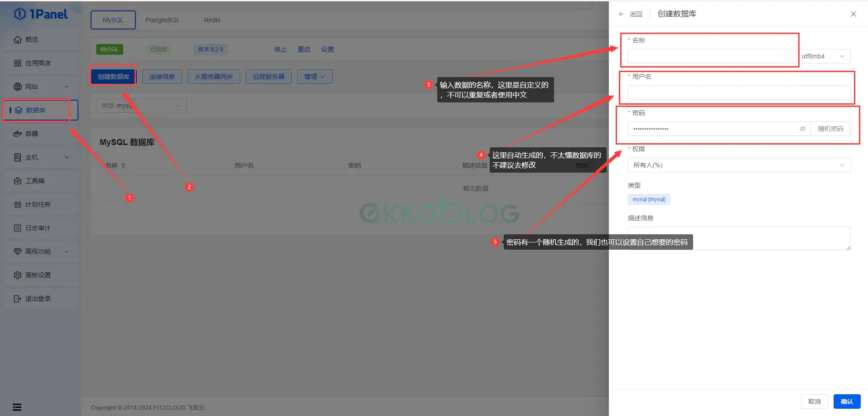Focus the 描述信息 textarea
This screenshot has height=416, width=868.
[x=739, y=238]
